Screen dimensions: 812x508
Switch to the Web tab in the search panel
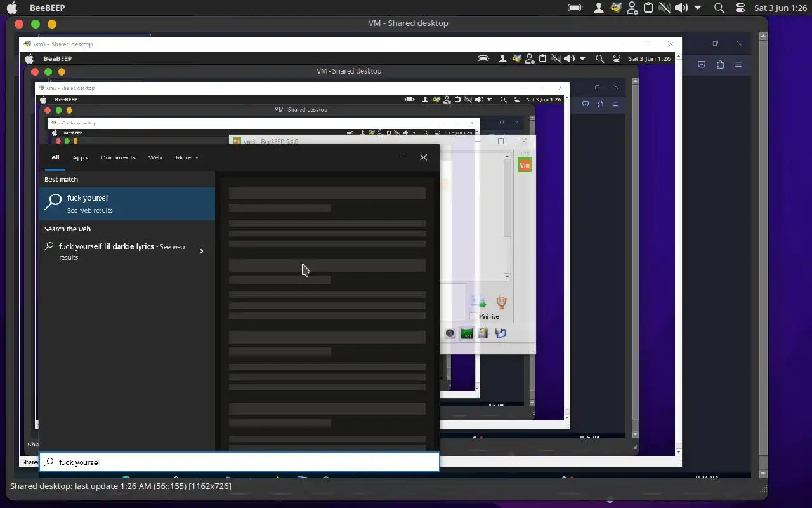[x=155, y=157]
